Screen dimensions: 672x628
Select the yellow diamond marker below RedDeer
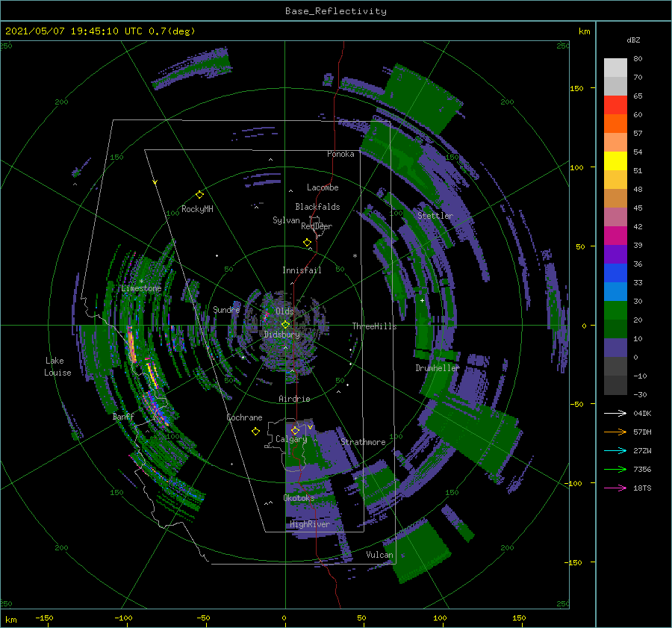point(307,243)
